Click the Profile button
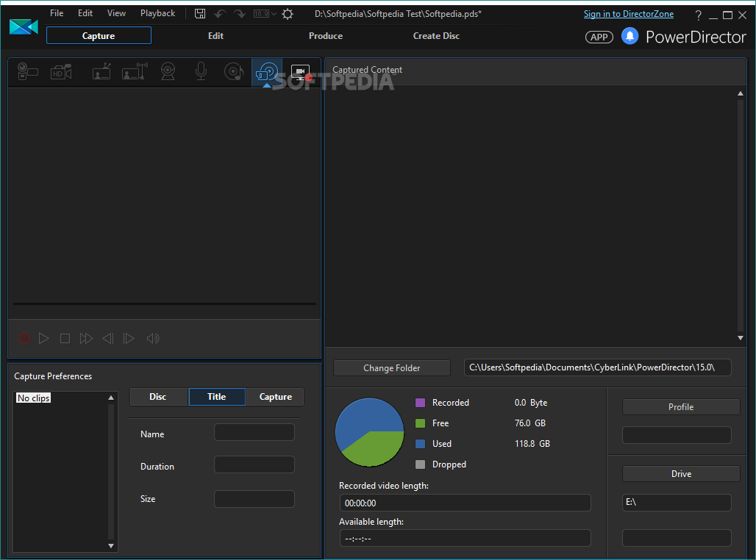 point(681,406)
